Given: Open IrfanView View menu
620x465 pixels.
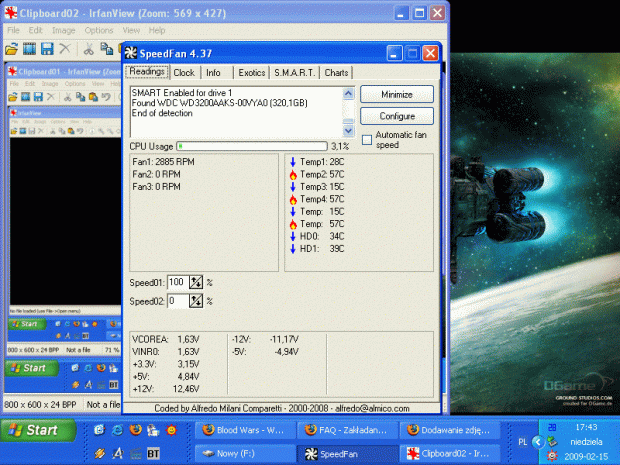Looking at the screenshot, I should click(x=131, y=30).
